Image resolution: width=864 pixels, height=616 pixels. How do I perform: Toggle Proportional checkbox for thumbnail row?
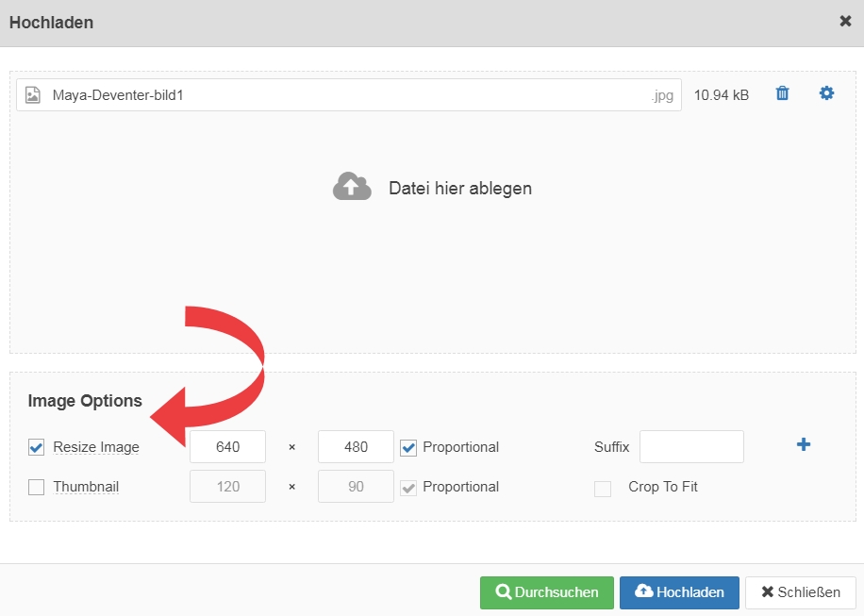[407, 487]
